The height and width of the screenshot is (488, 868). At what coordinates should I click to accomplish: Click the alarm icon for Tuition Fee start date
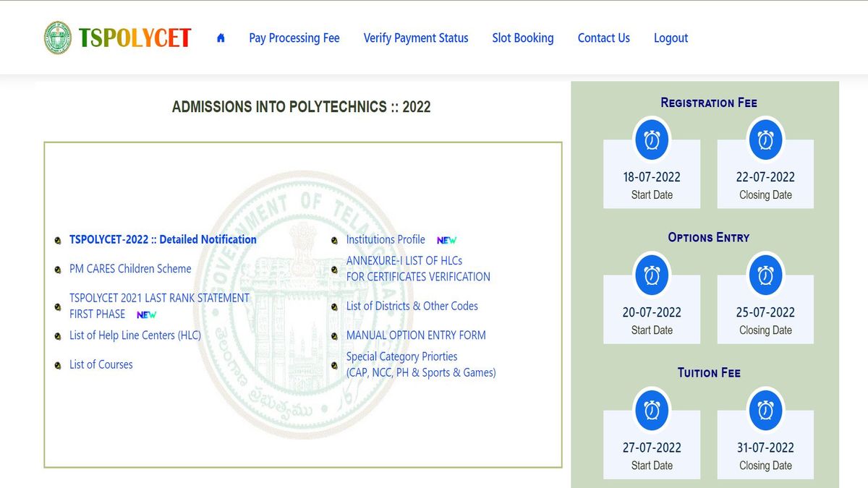click(652, 410)
